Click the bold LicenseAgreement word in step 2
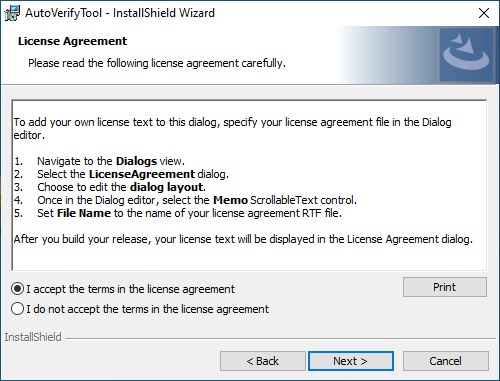 click(142, 174)
